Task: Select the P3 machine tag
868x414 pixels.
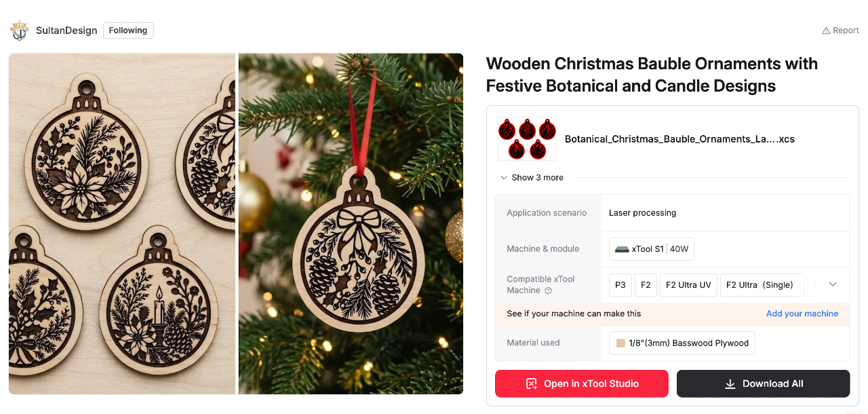Action: (x=620, y=285)
